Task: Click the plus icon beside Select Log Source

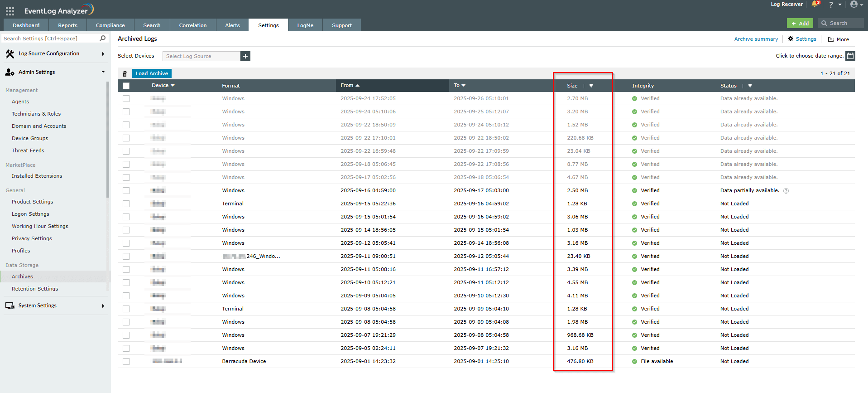Action: tap(245, 56)
